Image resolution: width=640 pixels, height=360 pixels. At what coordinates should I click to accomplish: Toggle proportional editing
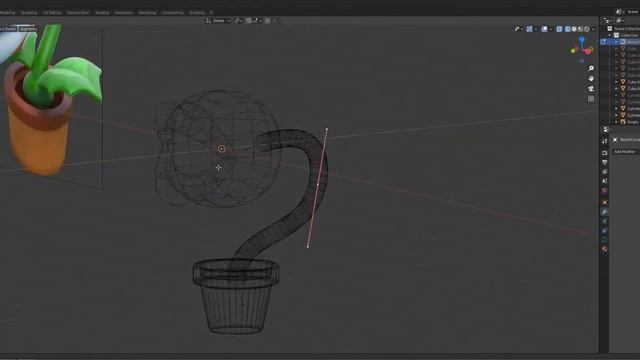(x=267, y=20)
